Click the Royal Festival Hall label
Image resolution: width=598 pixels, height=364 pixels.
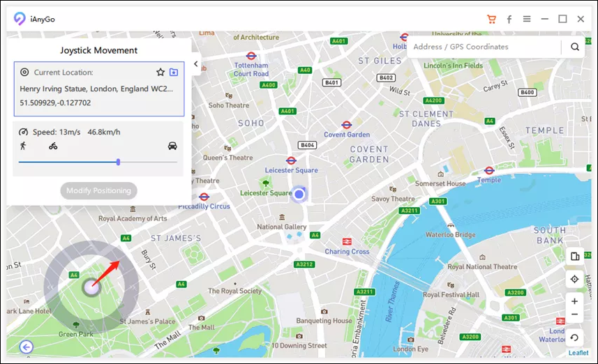pyautogui.click(x=451, y=295)
